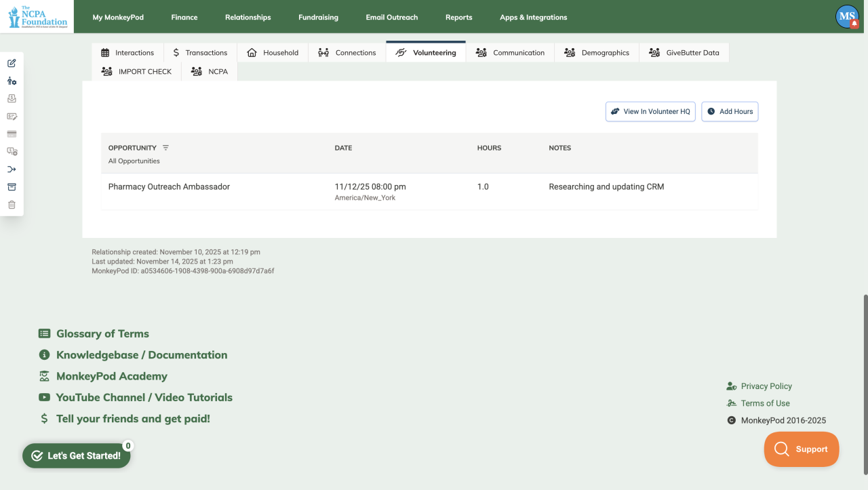Expand the Apps & Integrations menu
The image size is (868, 490).
point(533,17)
